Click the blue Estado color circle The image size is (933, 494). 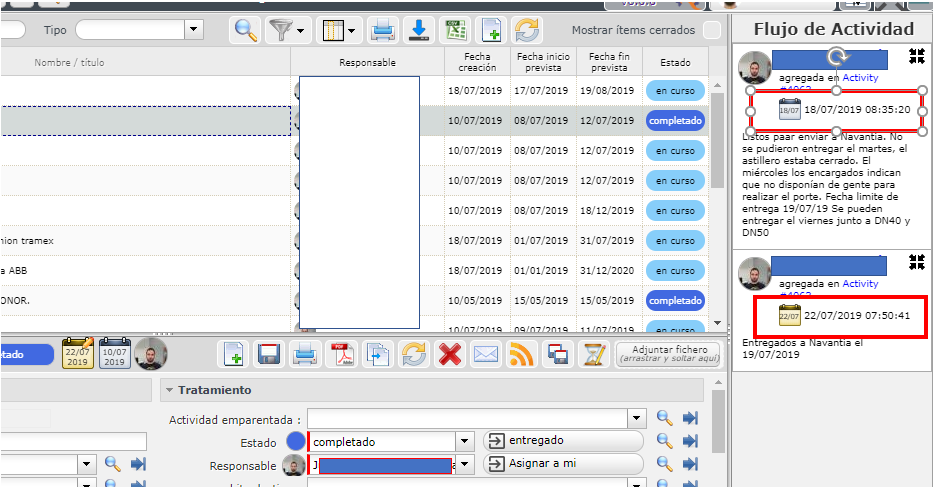pos(295,441)
